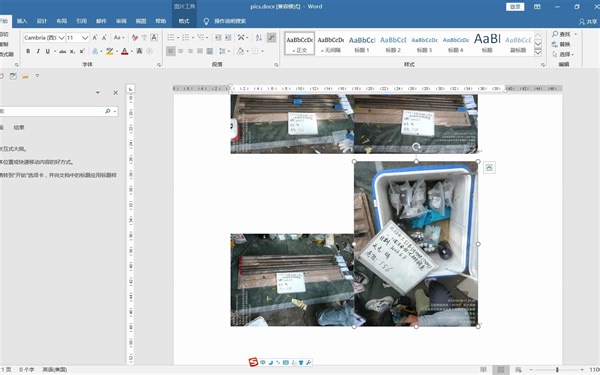Open the font size dropdown
600x375 pixels.
point(85,38)
